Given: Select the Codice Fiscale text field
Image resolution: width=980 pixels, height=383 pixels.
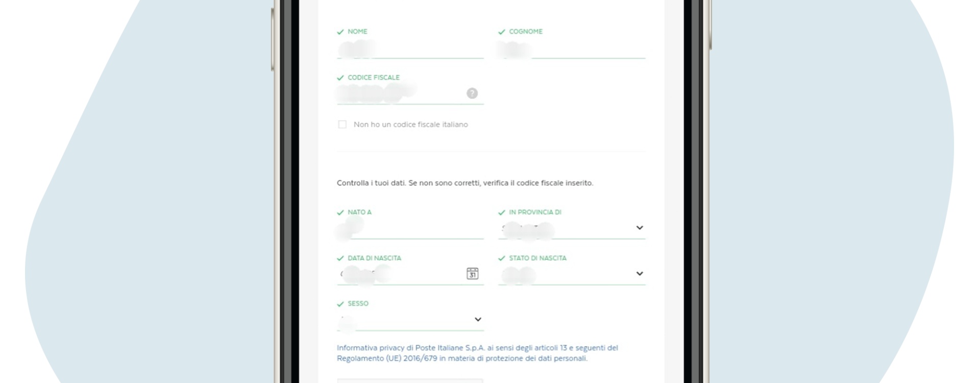Looking at the screenshot, I should pos(401,94).
